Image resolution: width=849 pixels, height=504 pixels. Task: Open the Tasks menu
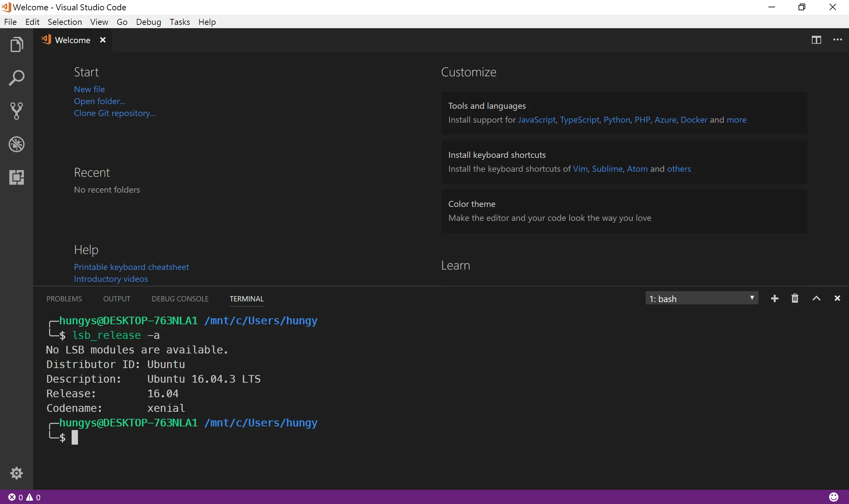[x=180, y=22]
